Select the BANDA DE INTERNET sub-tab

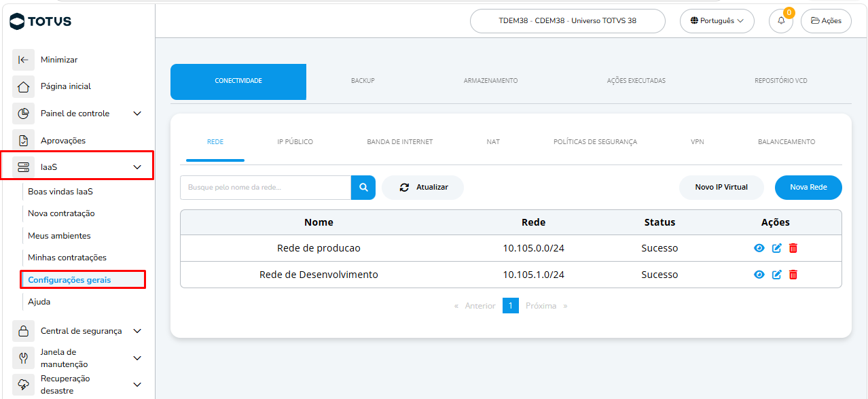pyautogui.click(x=400, y=142)
